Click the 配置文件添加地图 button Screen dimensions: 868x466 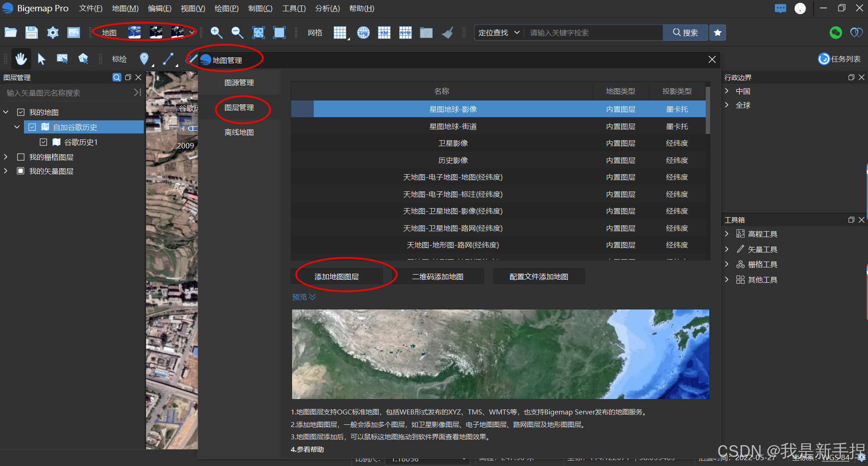coord(539,276)
